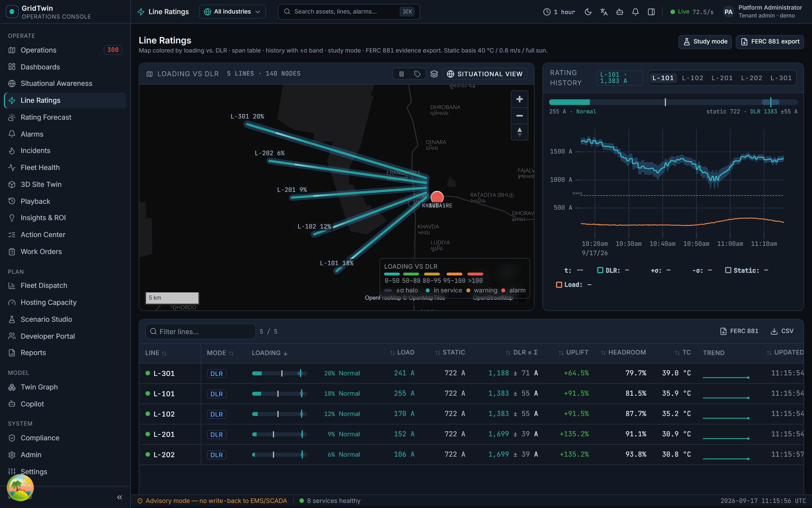This screenshot has width=812, height=508.
Task: Toggle map labels tag icon
Action: tap(417, 74)
